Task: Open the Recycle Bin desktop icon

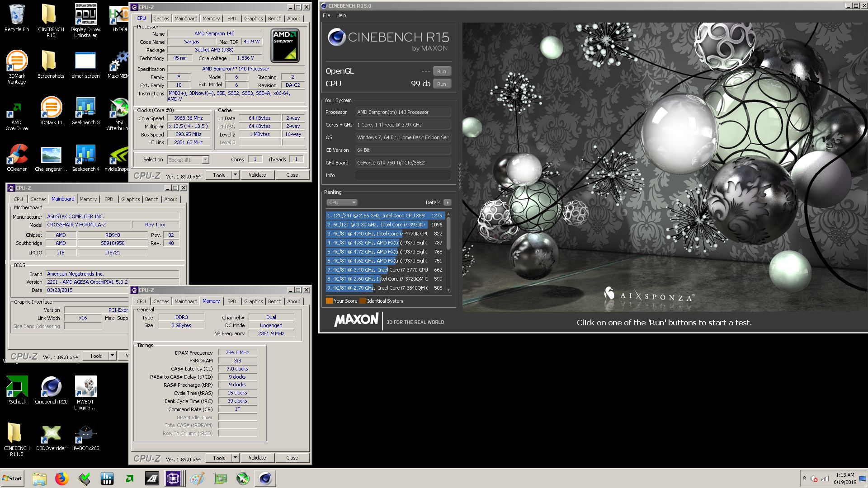Action: tap(17, 18)
